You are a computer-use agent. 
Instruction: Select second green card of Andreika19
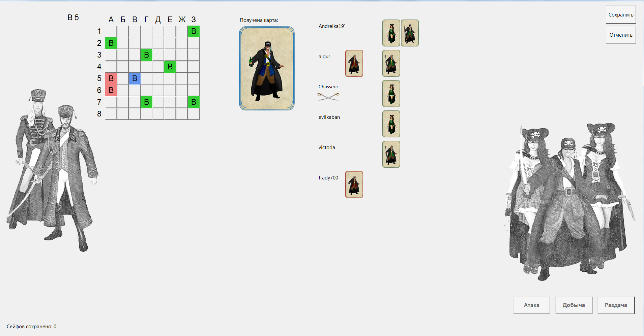[x=410, y=33]
